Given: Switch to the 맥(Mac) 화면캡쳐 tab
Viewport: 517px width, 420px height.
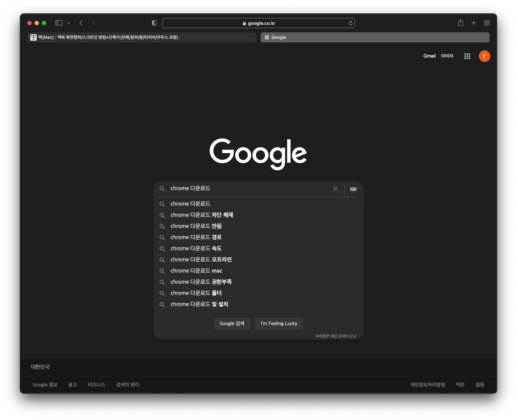Looking at the screenshot, I should pyautogui.click(x=142, y=37).
